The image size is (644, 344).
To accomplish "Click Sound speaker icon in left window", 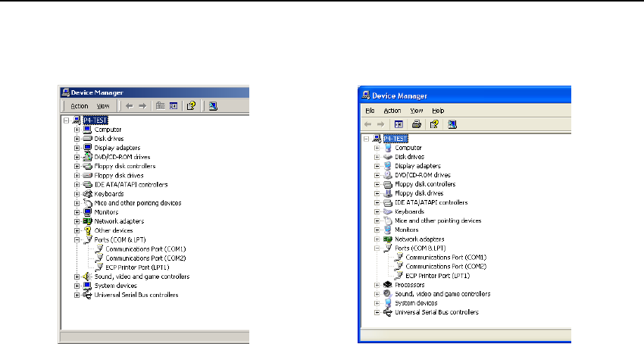I will pos(86,277).
